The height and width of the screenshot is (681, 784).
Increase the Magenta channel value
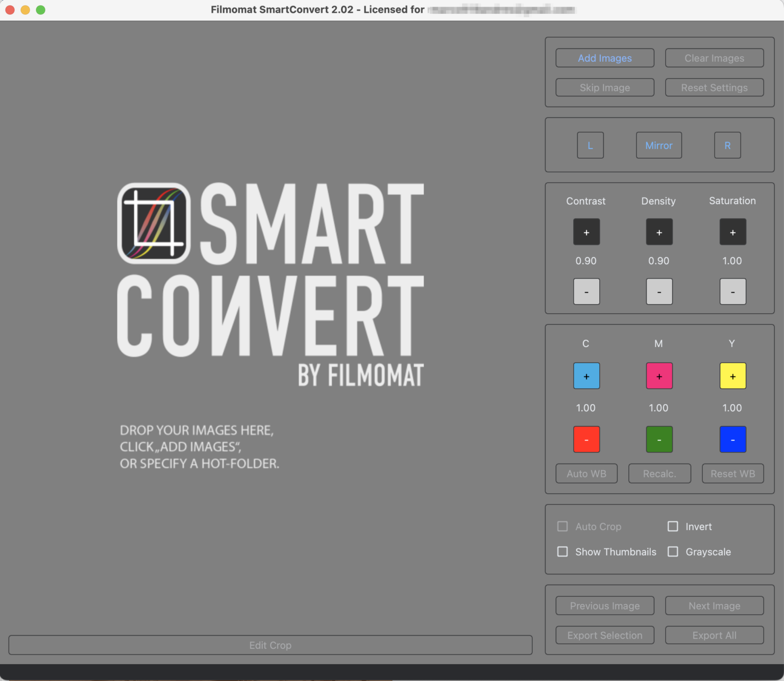click(659, 376)
